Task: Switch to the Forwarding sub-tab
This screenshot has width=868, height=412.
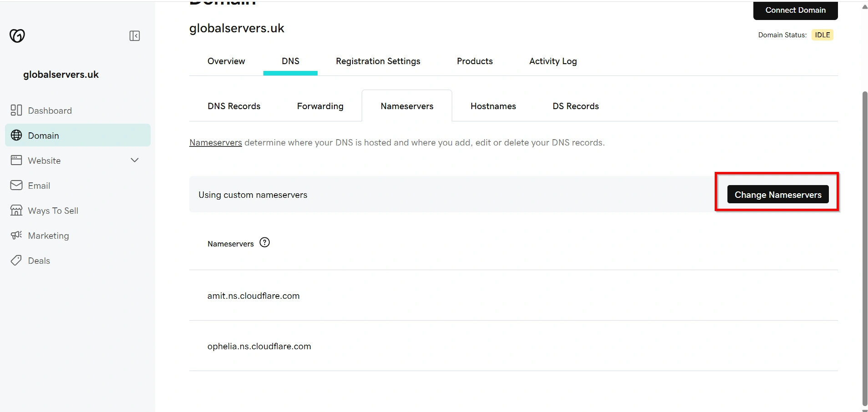Action: point(320,106)
